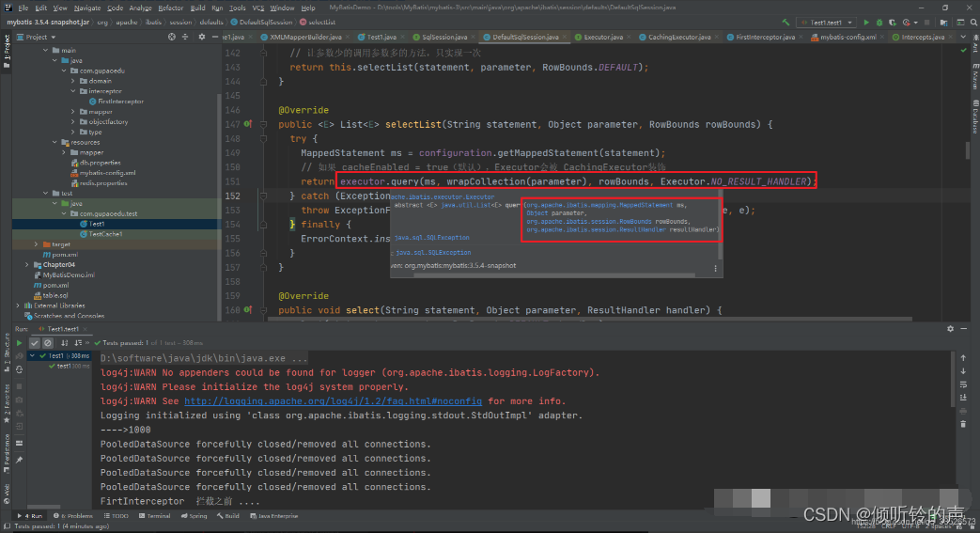
Task: Collapse the Test1 result node in test tree
Action: pos(32,355)
